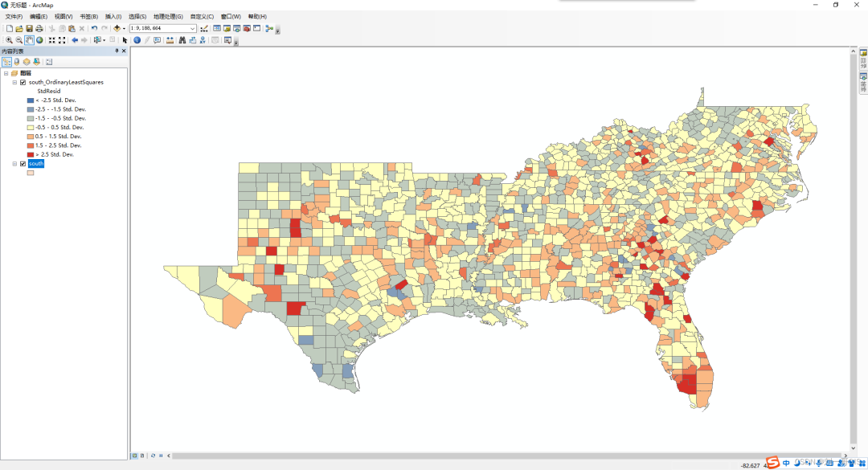Open the 编辑(E) menu
The width and height of the screenshot is (868, 470).
point(39,17)
